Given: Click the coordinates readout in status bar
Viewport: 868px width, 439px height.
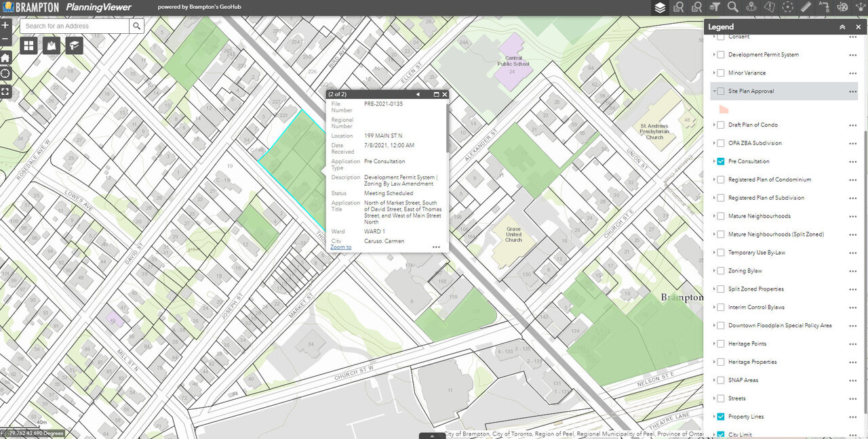Looking at the screenshot, I should click(35, 433).
